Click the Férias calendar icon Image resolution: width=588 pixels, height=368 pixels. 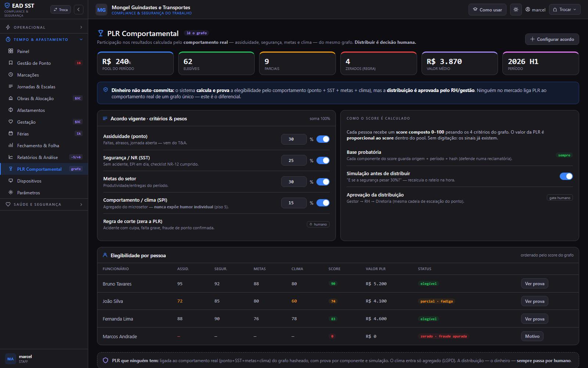11,134
